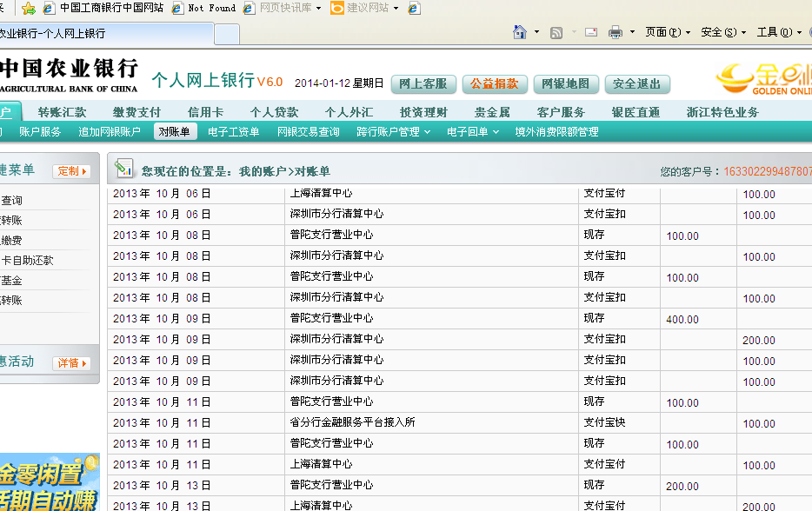Click the Print icon in toolbar

pos(616,32)
